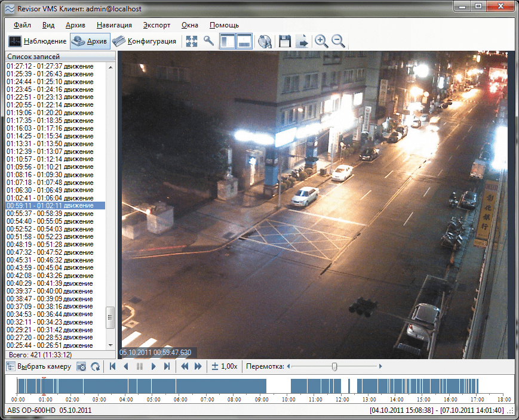The width and height of the screenshot is (519, 420).
Task: Click the CD archive backup icon
Action: tap(265, 41)
